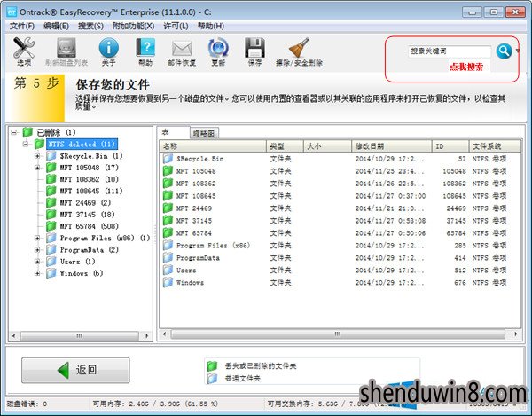
Task: Select MFT 37145 (18) in tree
Action: coord(88,215)
